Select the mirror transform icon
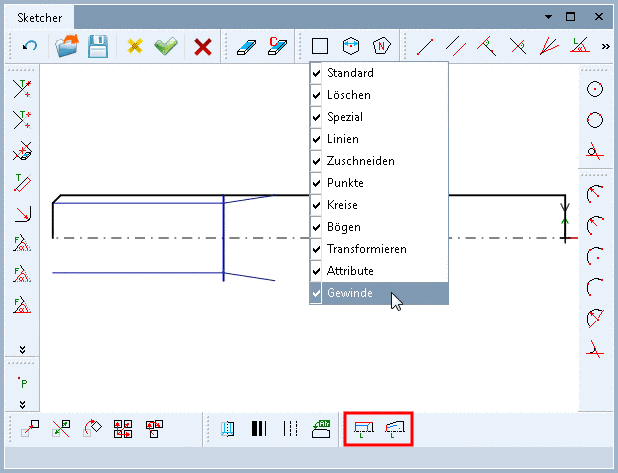The image size is (618, 473). [61, 428]
